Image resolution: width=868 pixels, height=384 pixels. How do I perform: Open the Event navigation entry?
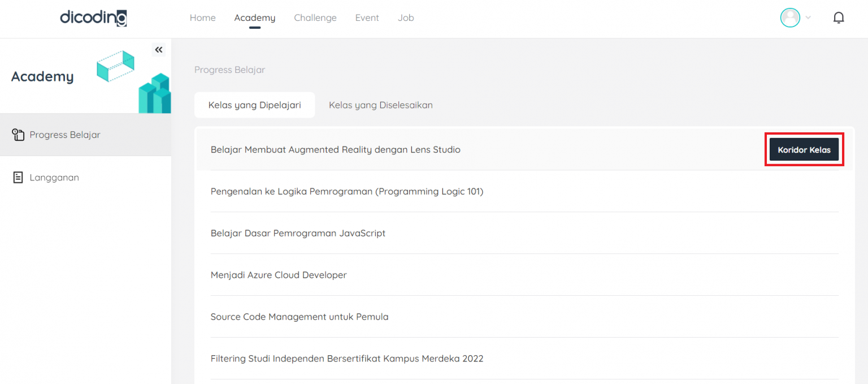click(367, 18)
